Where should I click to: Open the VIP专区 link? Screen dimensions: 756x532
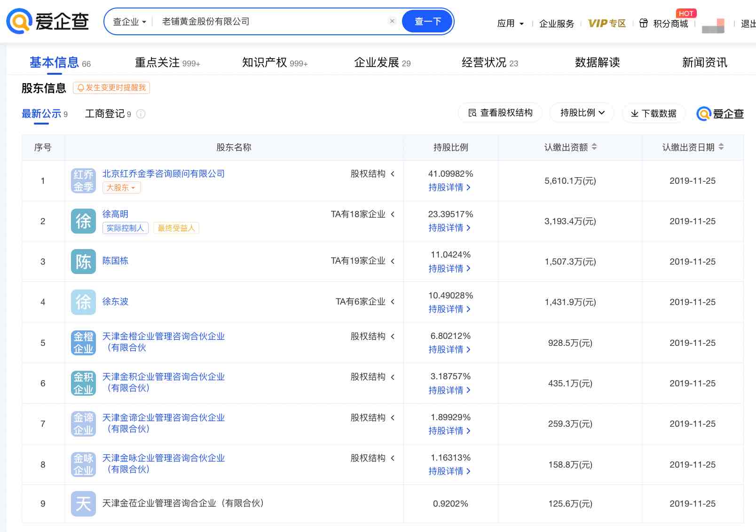606,23
